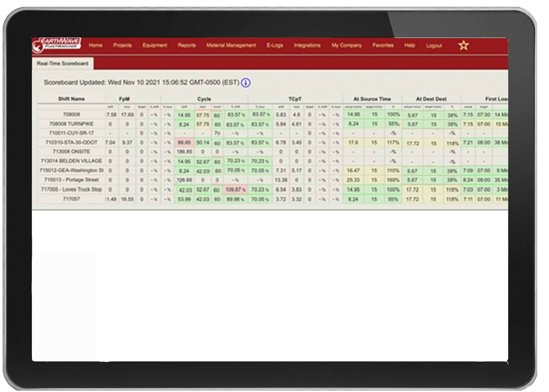Select shift 717005 - Loves Truck Stop
Viewport: 549px width, 392px height.
[x=72, y=189]
